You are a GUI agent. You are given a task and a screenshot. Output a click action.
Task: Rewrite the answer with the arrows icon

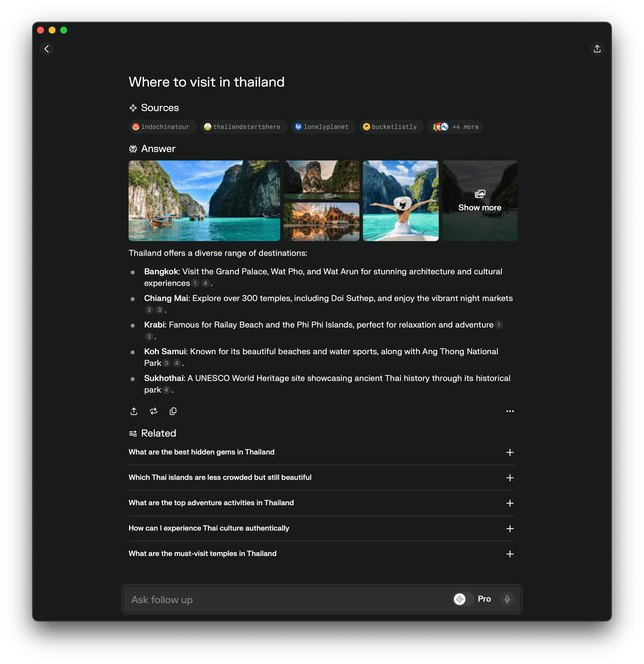click(154, 411)
